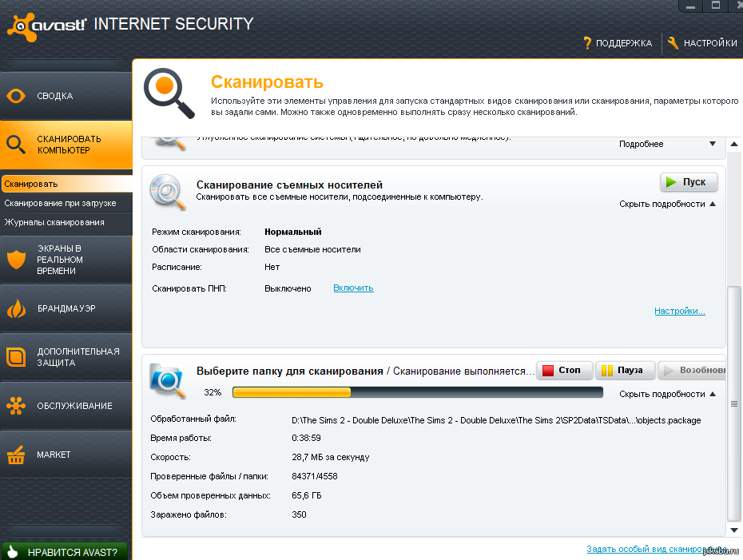Collapse removable media details via Скрыть подробности
Viewport: 743px width, 560px height.
tap(667, 205)
